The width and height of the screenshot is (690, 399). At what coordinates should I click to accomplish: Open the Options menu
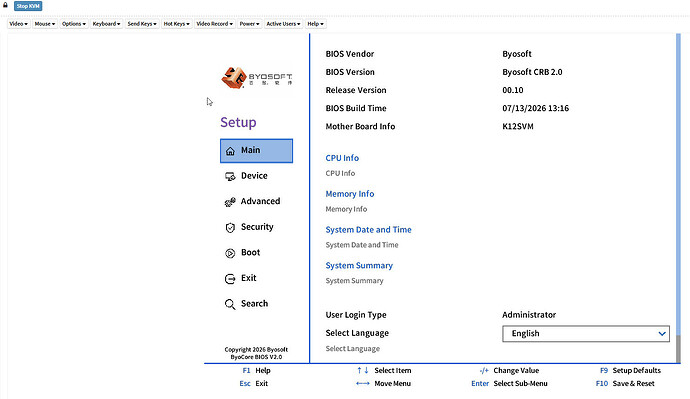[x=74, y=24]
